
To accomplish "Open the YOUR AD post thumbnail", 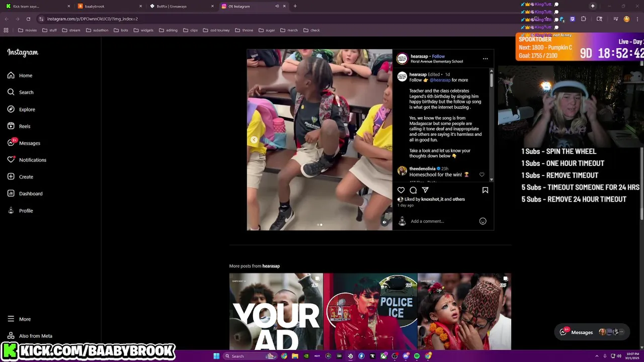I will point(276,311).
